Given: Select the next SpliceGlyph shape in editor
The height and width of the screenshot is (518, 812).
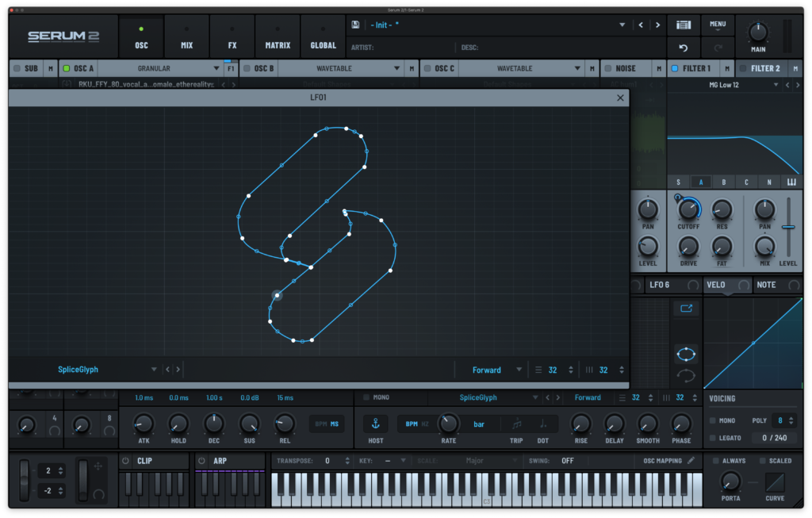Looking at the screenshot, I should coord(178,370).
